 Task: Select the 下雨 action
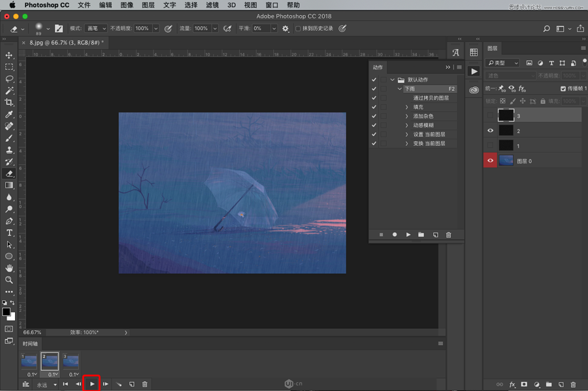409,88
